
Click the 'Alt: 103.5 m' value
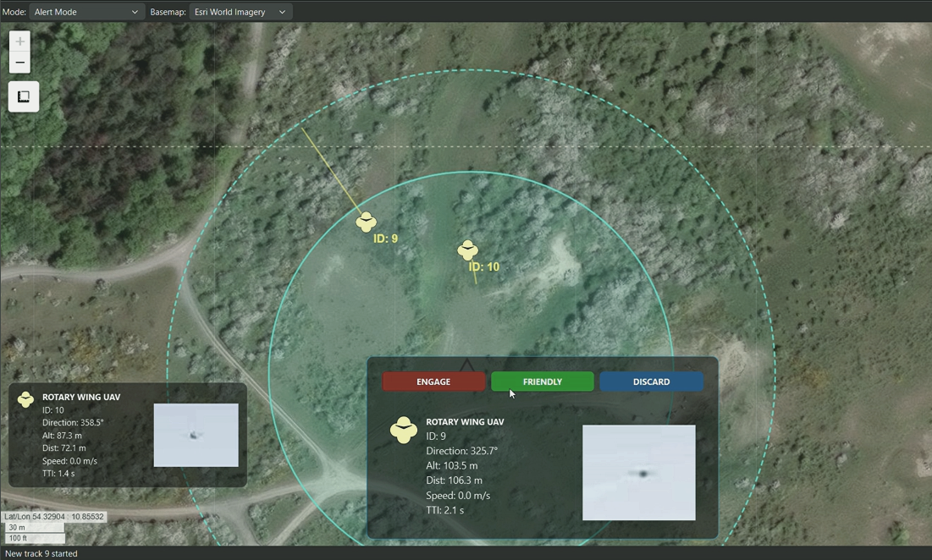[452, 465]
